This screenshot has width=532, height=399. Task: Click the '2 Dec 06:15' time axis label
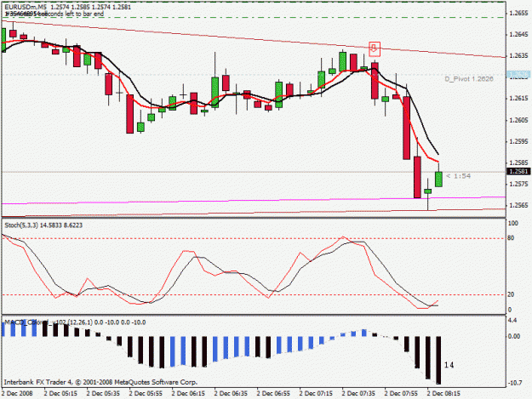188,394
